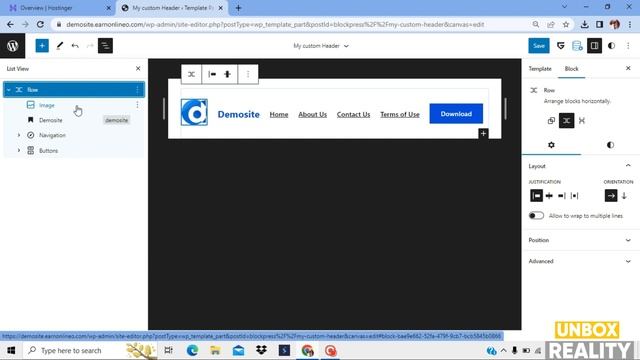Transform to Stack variation icon
This screenshot has height=360, width=640.
[x=582, y=120]
